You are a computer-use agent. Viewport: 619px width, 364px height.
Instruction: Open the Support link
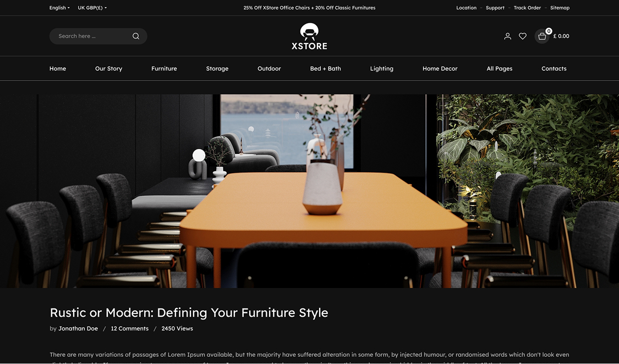(495, 8)
